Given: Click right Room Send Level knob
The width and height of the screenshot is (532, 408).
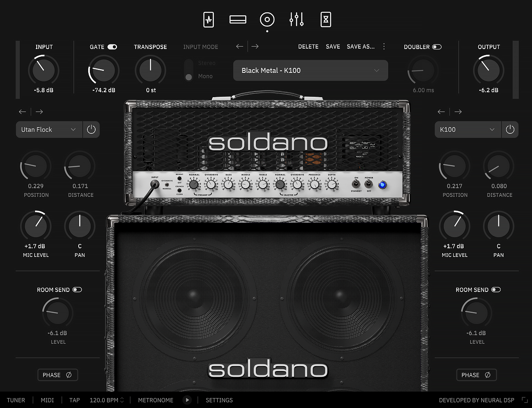Looking at the screenshot, I should (476, 312).
